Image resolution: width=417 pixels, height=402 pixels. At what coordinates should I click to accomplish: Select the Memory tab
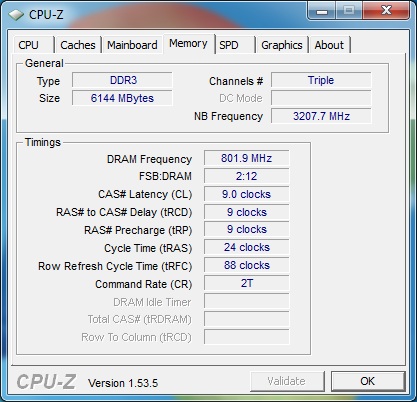click(188, 43)
